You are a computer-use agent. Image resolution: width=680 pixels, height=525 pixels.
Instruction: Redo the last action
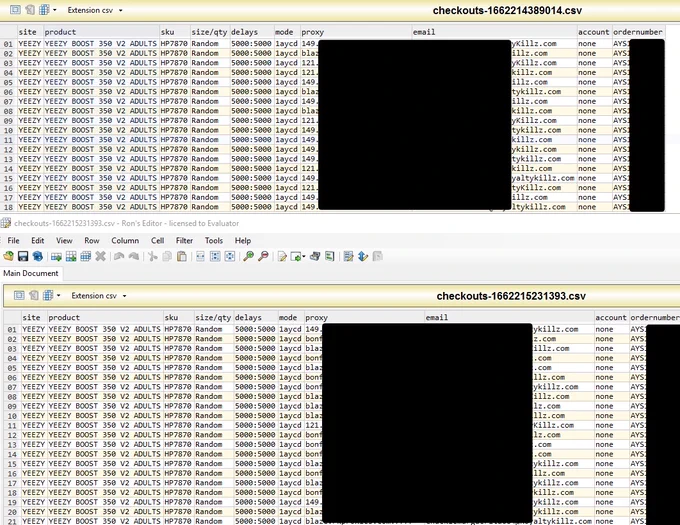pyautogui.click(x=134, y=256)
